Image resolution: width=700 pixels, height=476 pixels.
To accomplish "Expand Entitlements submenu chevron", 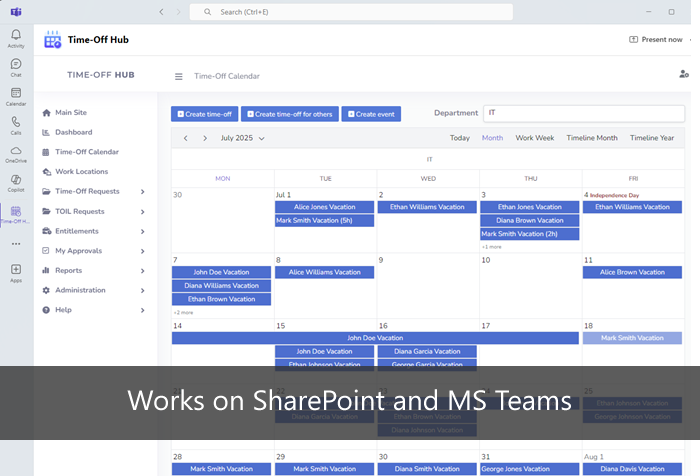I will pos(142,231).
